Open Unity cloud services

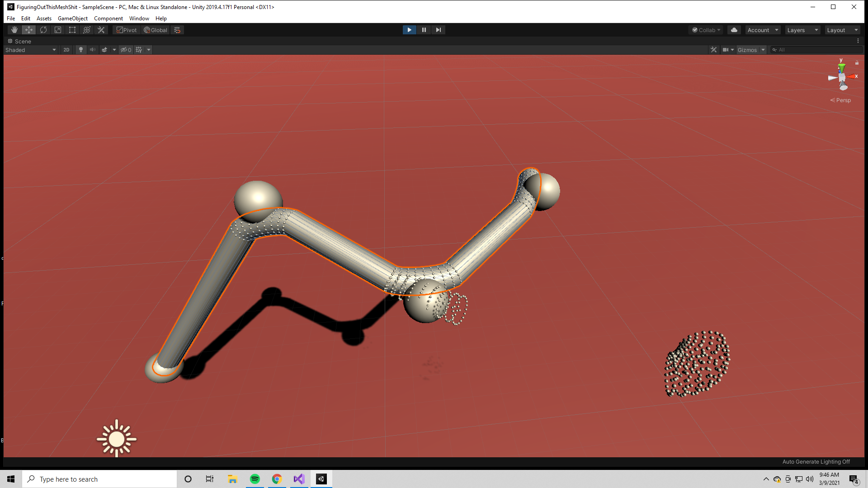(x=734, y=30)
